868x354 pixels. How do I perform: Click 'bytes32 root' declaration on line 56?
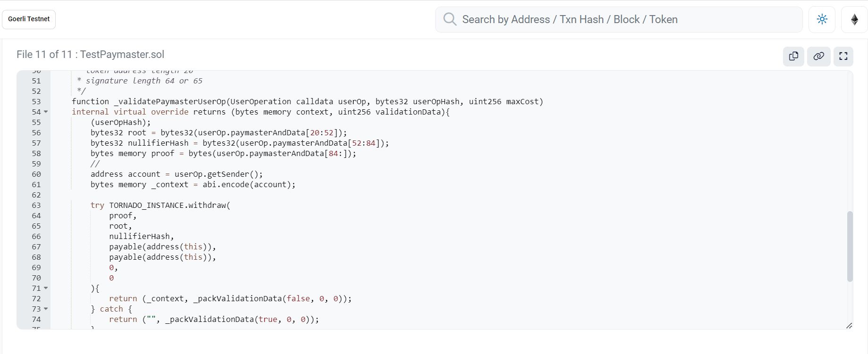118,132
